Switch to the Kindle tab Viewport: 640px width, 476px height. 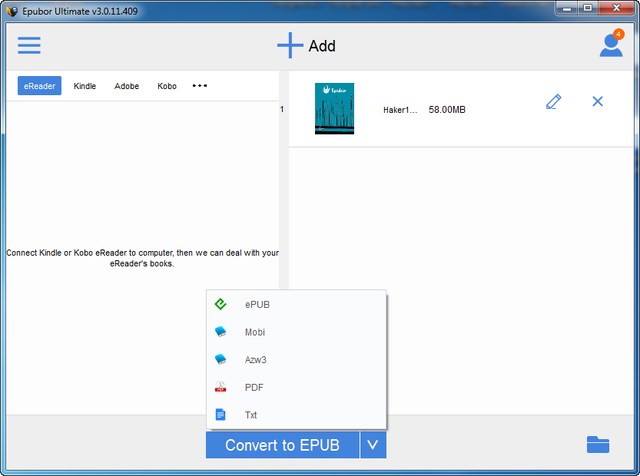pyautogui.click(x=85, y=86)
